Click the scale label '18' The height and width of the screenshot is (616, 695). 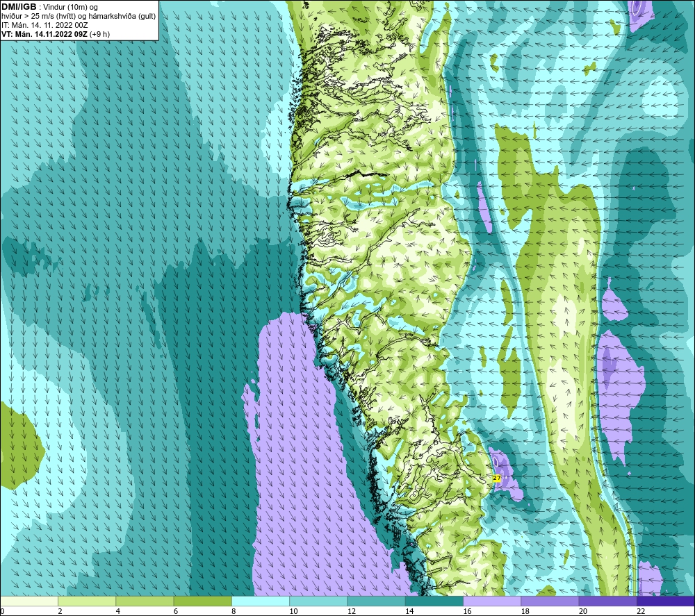(x=525, y=611)
